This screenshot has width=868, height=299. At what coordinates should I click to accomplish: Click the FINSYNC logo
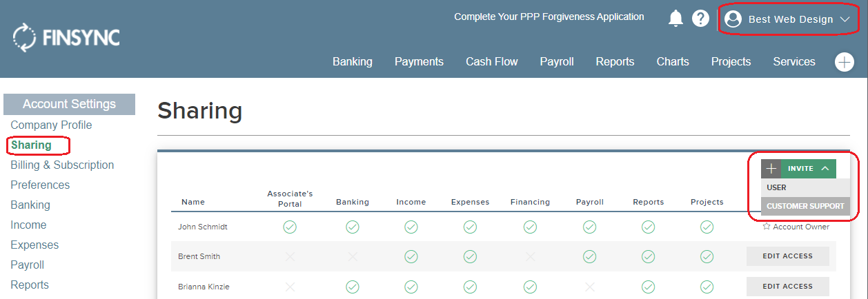point(66,37)
